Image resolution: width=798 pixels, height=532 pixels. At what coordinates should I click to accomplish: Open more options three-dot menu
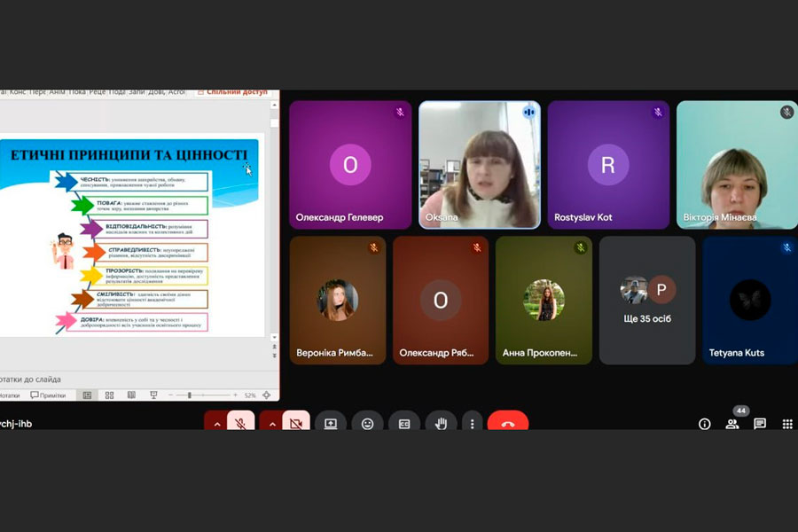[x=472, y=424]
